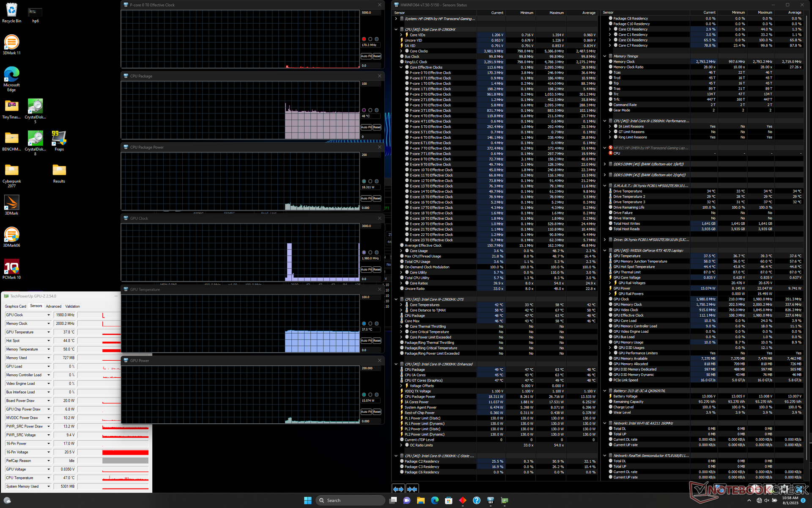Image resolution: width=812 pixels, height=508 pixels.
Task: Click the HWiNFO collapse columns arrows icon
Action: point(412,489)
